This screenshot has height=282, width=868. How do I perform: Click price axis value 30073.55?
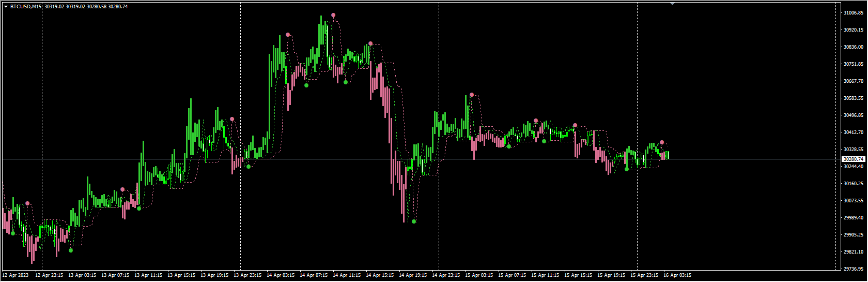coord(854,200)
